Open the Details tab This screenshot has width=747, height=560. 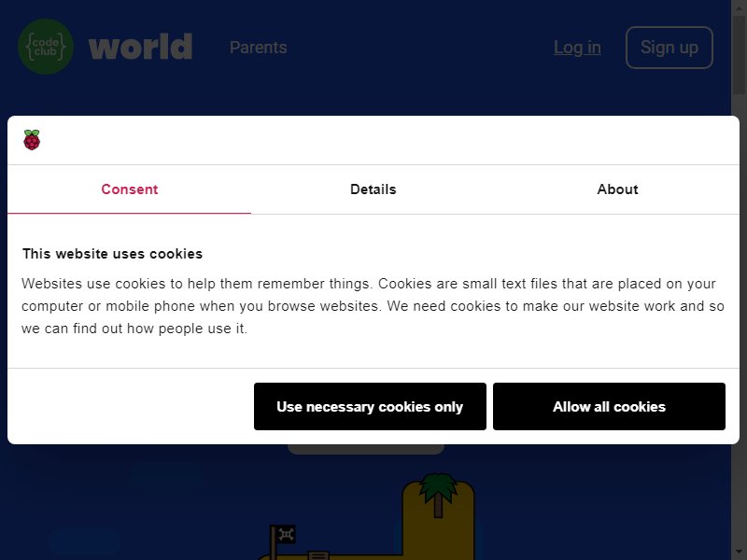[x=373, y=189]
